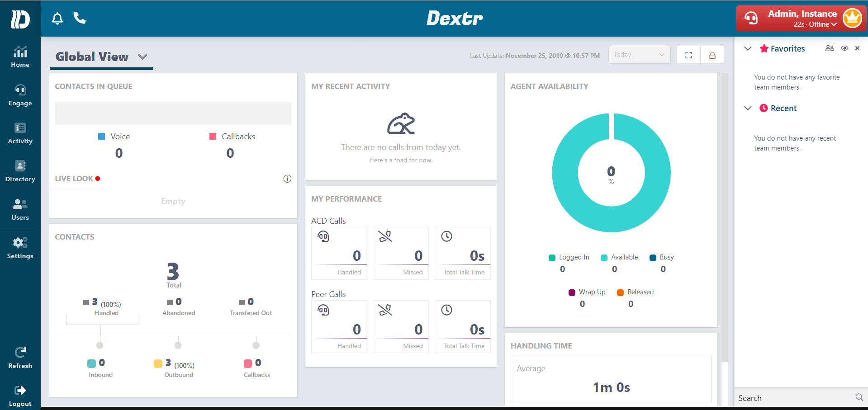The image size is (868, 410).
Task: Click the Handled count in Contacts
Action: [x=95, y=302]
